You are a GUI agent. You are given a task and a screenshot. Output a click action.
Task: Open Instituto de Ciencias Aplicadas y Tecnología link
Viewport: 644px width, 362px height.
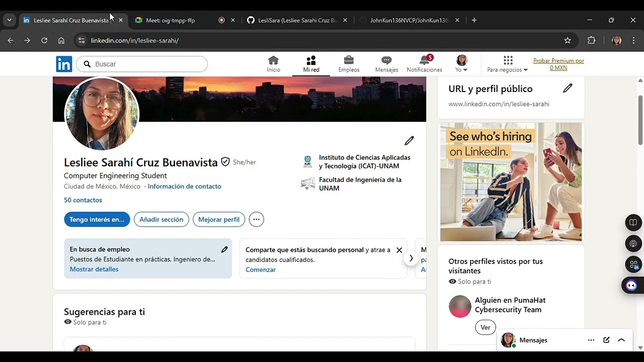[x=365, y=161]
